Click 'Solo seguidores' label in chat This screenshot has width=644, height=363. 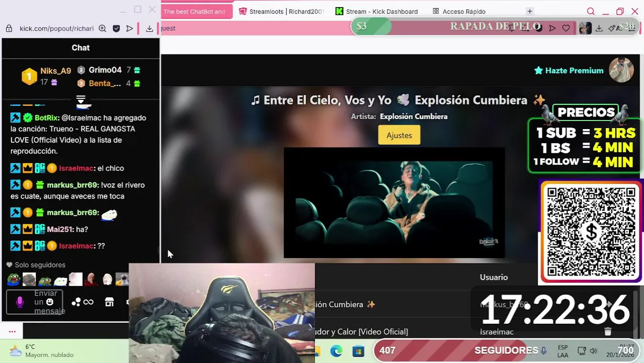coord(40,265)
